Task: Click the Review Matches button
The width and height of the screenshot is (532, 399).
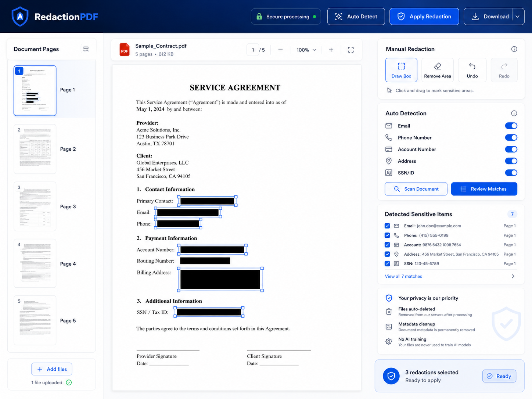Action: 484,189
